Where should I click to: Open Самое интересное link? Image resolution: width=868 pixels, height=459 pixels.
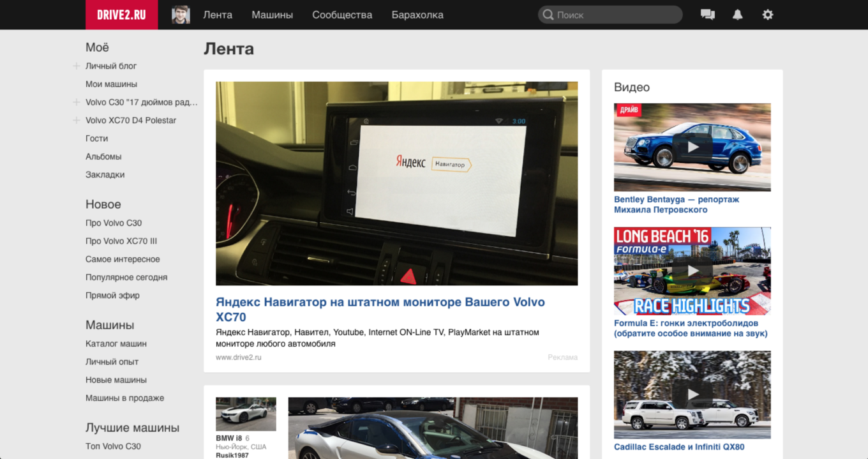[123, 259]
